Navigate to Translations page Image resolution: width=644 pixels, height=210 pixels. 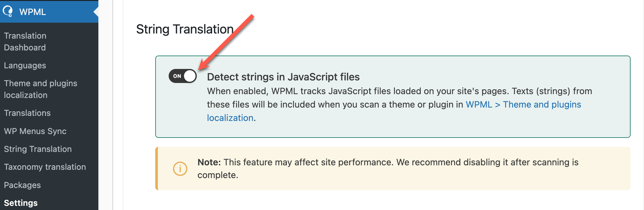point(27,113)
